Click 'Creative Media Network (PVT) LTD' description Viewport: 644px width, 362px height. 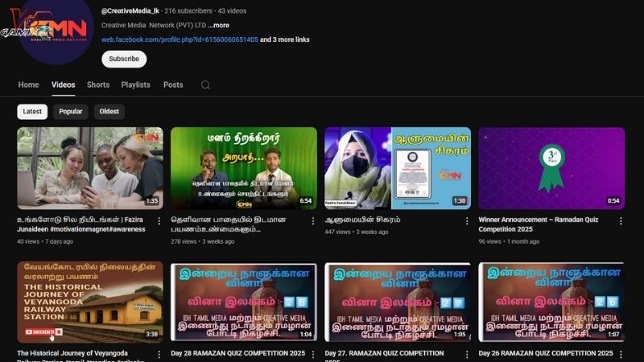point(154,26)
